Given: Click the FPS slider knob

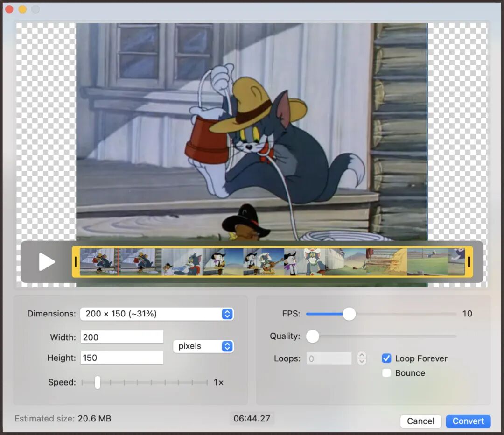Looking at the screenshot, I should (349, 314).
